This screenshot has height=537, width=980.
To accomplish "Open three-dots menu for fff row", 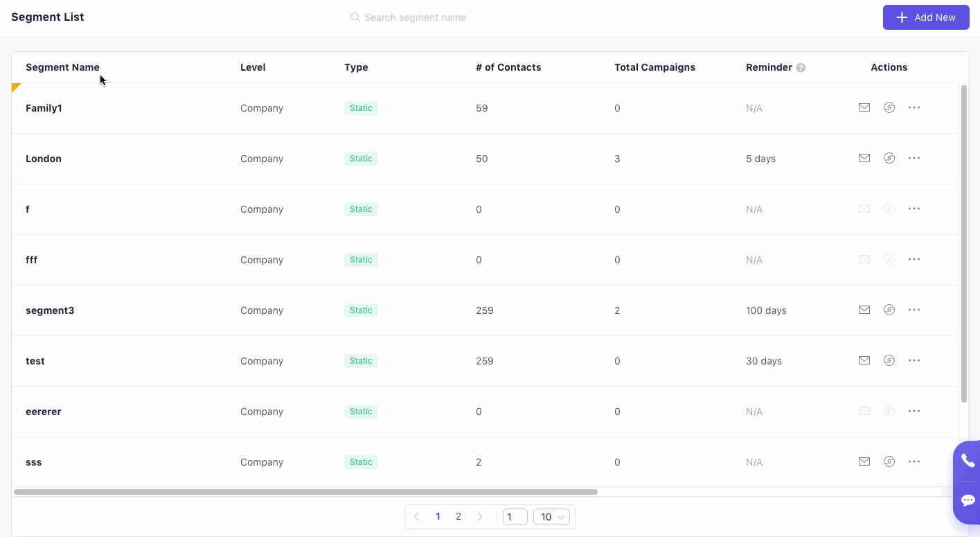I will point(914,259).
